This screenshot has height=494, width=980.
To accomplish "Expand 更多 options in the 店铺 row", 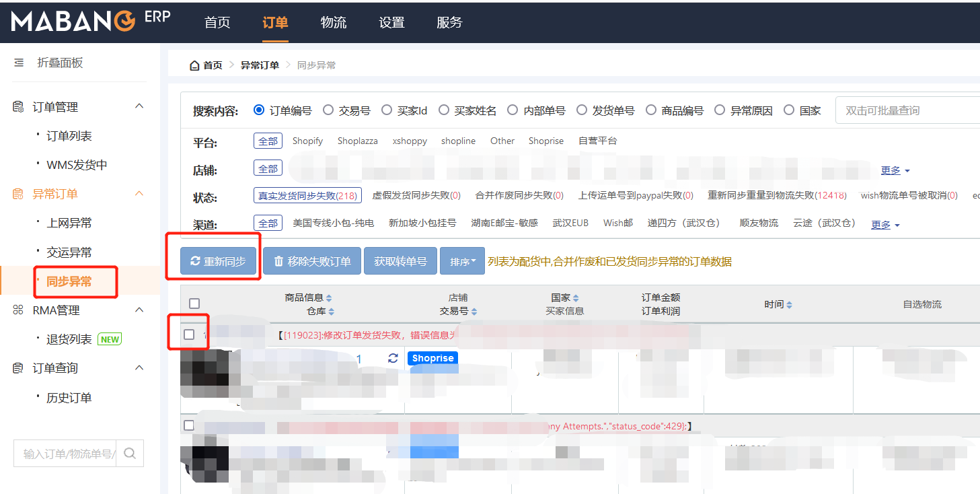I will 889,170.
